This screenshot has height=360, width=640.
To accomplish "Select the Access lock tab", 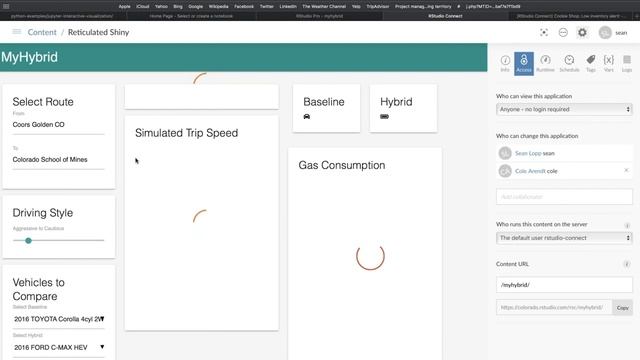I will [524, 64].
